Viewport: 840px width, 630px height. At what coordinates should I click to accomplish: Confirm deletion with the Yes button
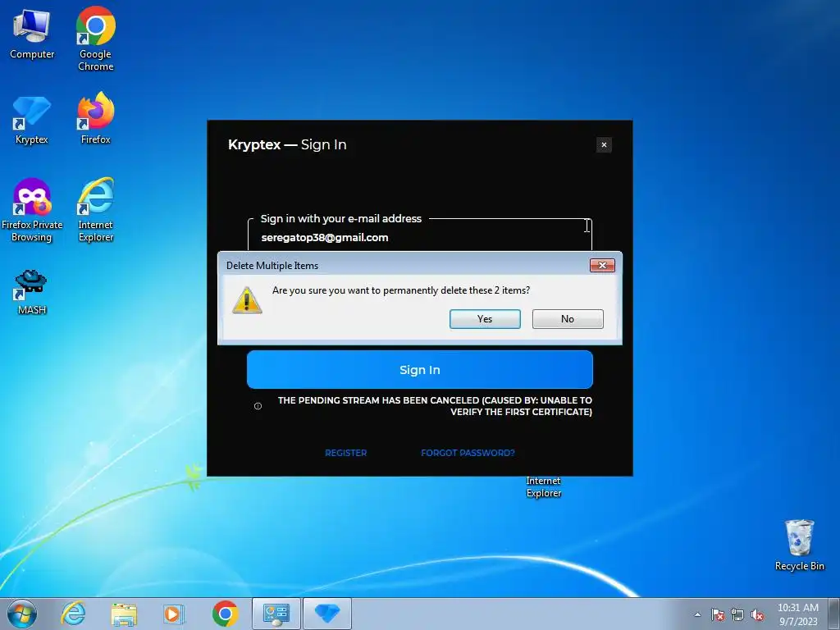point(485,319)
